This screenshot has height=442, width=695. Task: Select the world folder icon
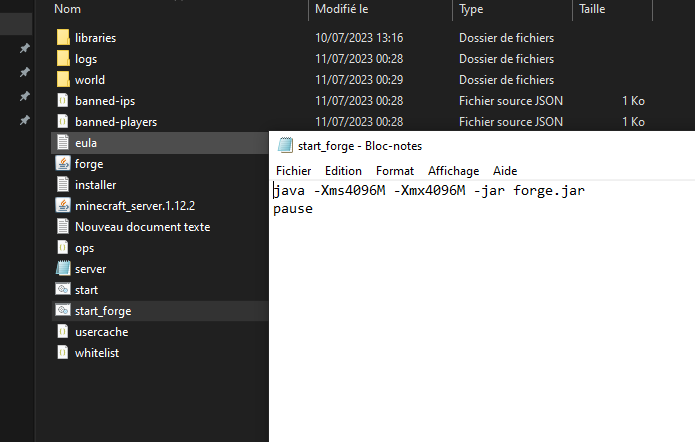[x=63, y=80]
